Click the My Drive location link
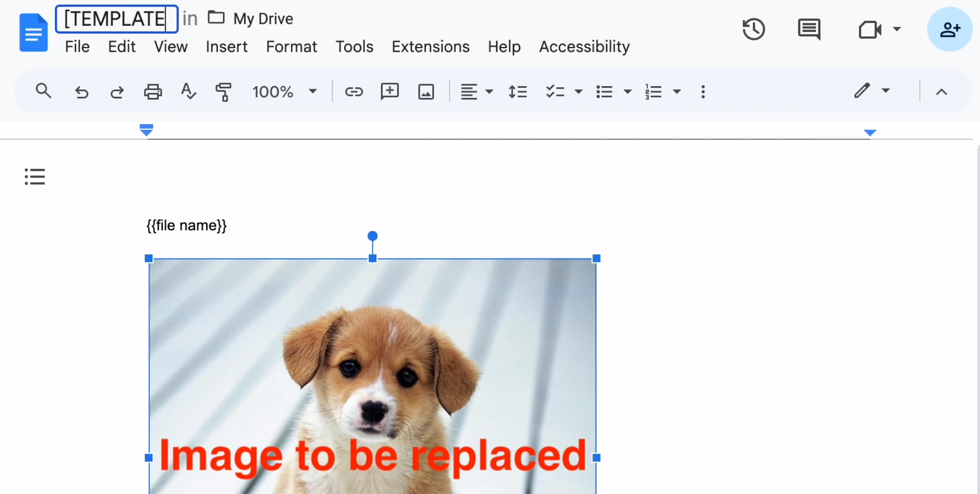Image resolution: width=980 pixels, height=494 pixels. point(263,19)
